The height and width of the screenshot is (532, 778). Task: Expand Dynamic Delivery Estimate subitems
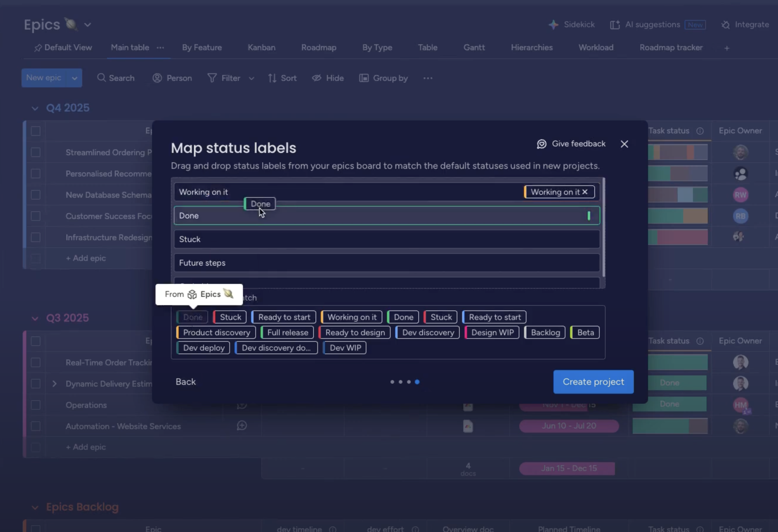coord(54,384)
